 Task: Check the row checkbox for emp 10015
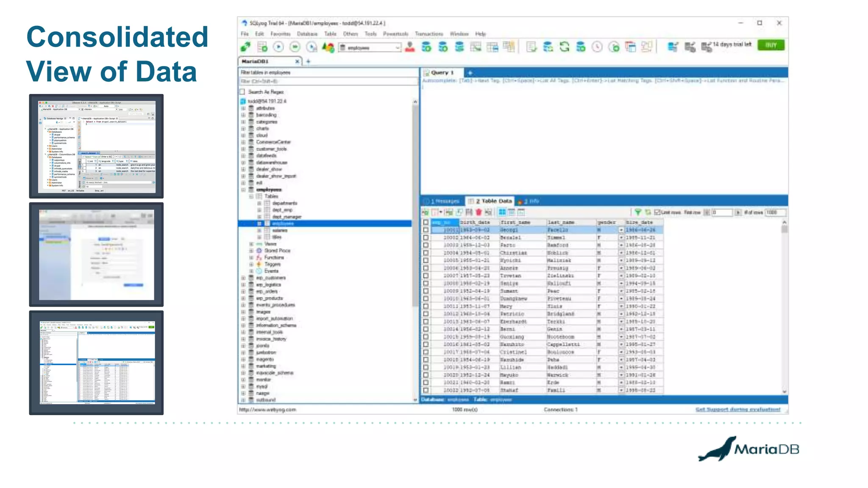pos(426,337)
